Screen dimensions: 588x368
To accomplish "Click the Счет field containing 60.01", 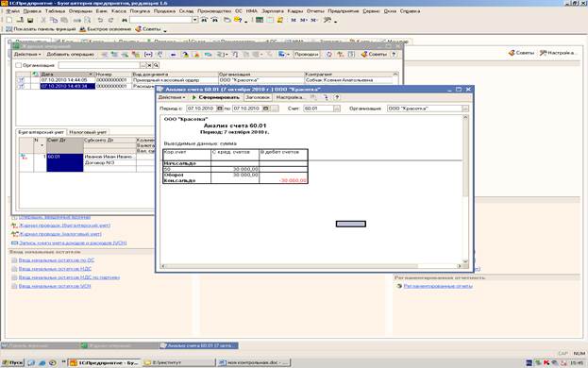I will tap(318, 109).
